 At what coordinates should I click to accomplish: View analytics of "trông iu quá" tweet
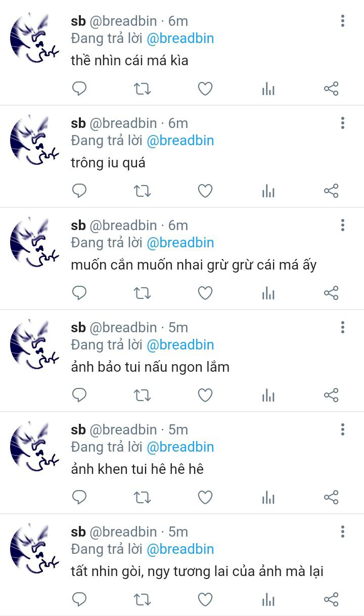click(268, 191)
